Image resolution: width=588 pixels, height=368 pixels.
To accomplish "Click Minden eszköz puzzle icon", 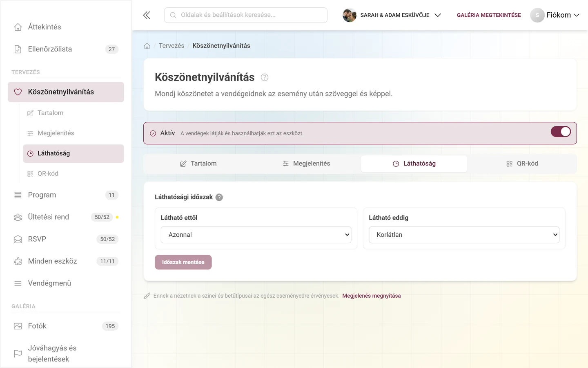I will click(x=18, y=261).
